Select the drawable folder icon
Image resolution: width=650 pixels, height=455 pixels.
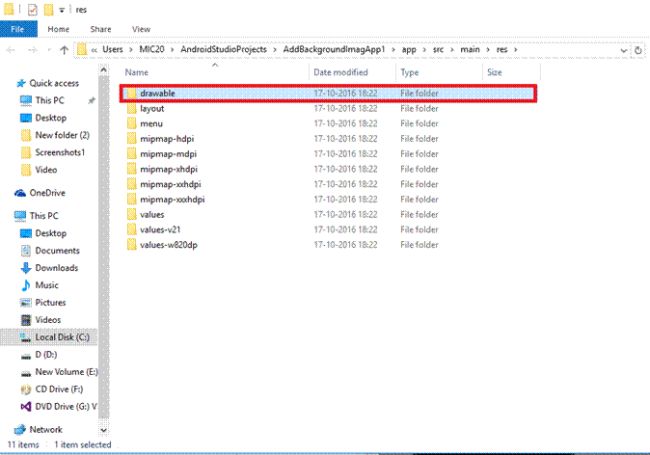tap(131, 93)
